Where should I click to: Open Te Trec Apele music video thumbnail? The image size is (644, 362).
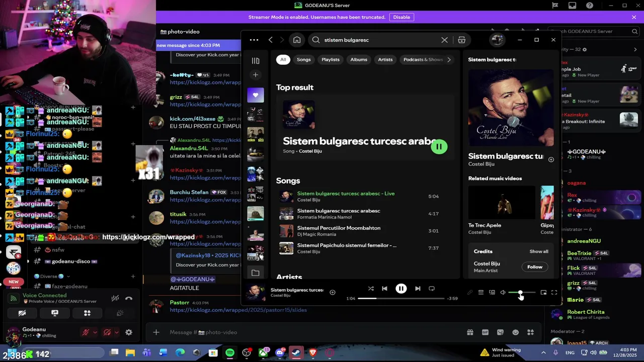tap(502, 203)
